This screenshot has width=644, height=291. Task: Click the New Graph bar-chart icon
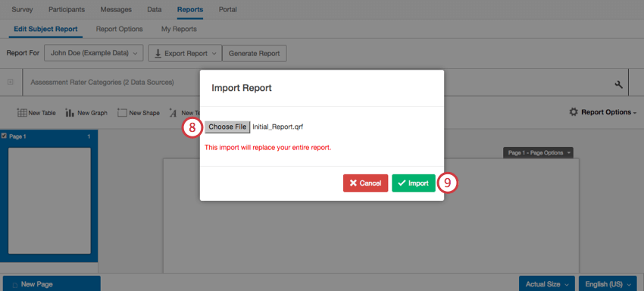70,113
